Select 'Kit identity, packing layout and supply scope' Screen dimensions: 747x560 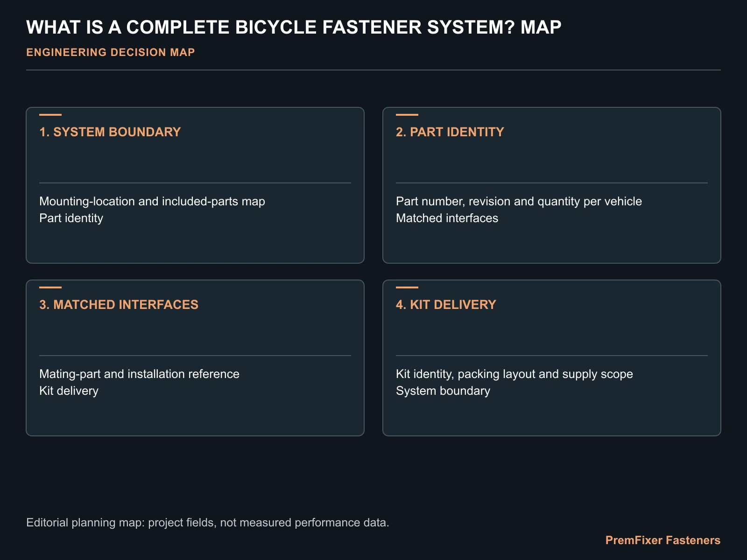514,374
